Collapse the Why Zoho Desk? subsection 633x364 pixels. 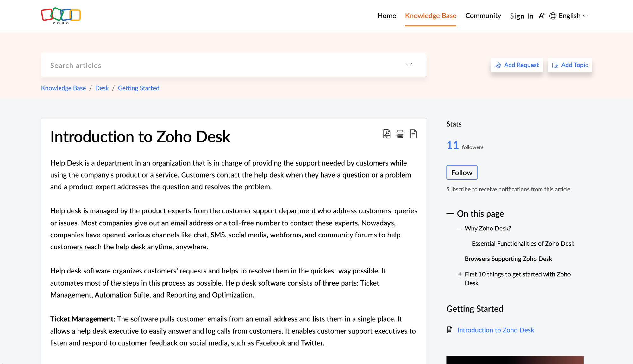pos(459,229)
